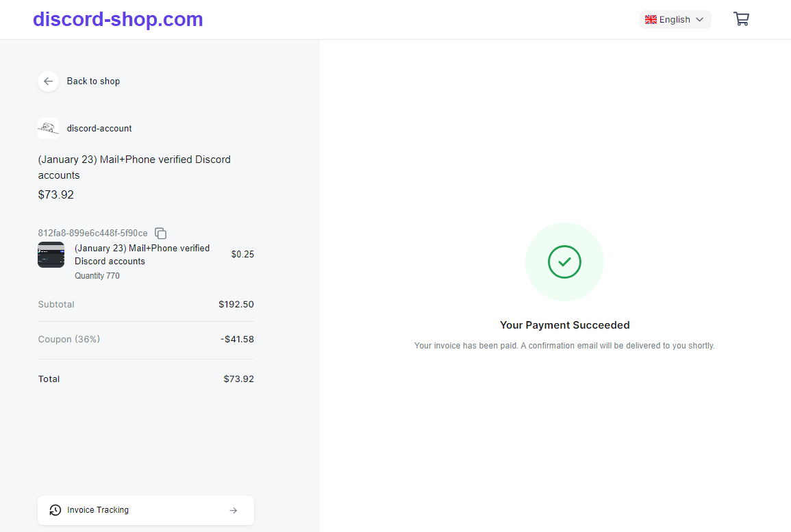This screenshot has height=532, width=791.
Task: Click the discord-account seller avatar
Action: click(x=49, y=129)
